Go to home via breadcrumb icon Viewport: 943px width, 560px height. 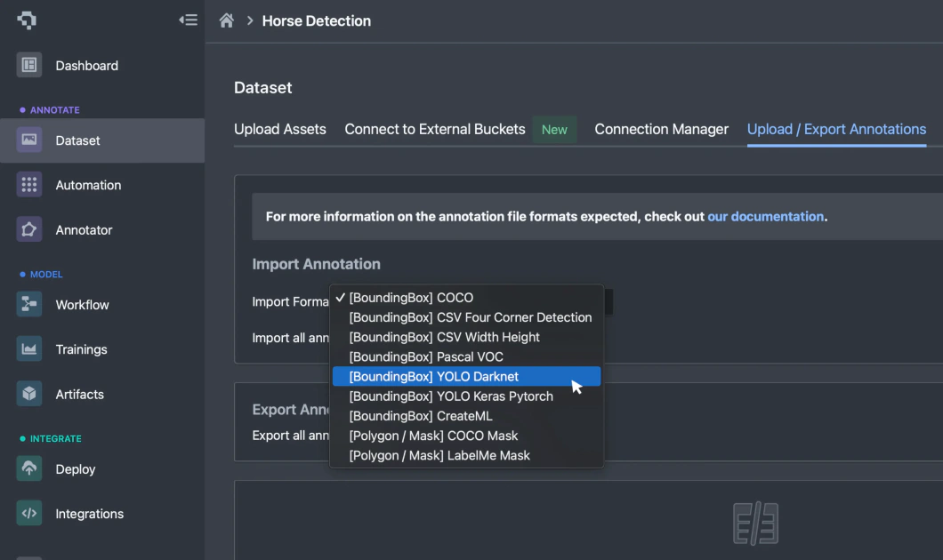coord(227,20)
